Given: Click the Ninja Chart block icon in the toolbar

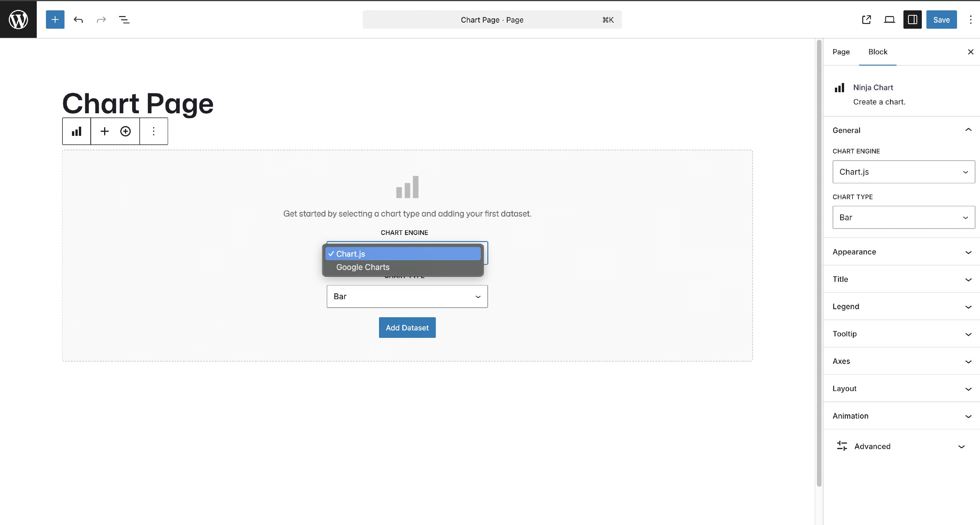Looking at the screenshot, I should point(76,131).
